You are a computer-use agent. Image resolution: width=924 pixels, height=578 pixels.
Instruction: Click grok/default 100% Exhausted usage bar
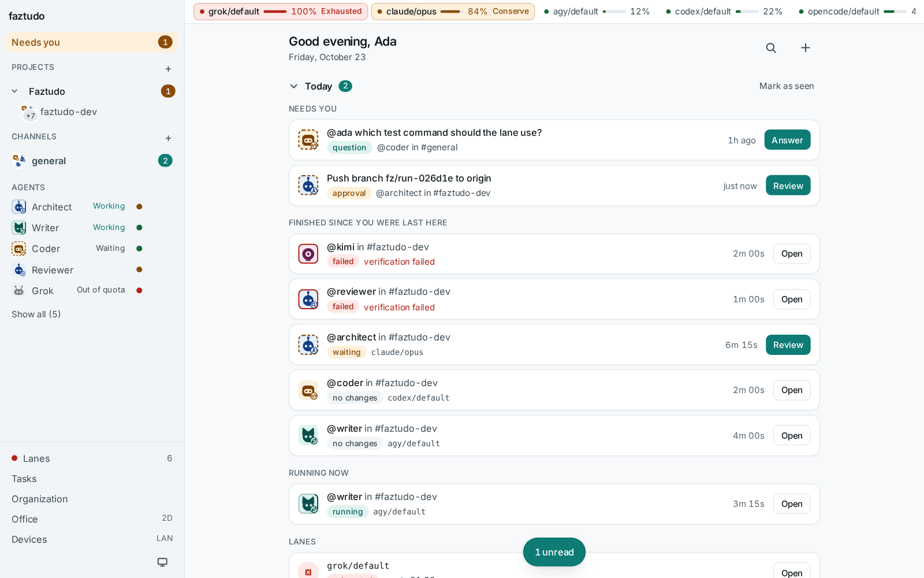pos(281,12)
